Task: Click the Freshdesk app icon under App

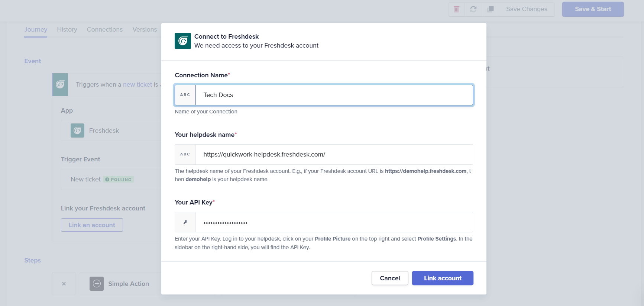Action: click(77, 131)
